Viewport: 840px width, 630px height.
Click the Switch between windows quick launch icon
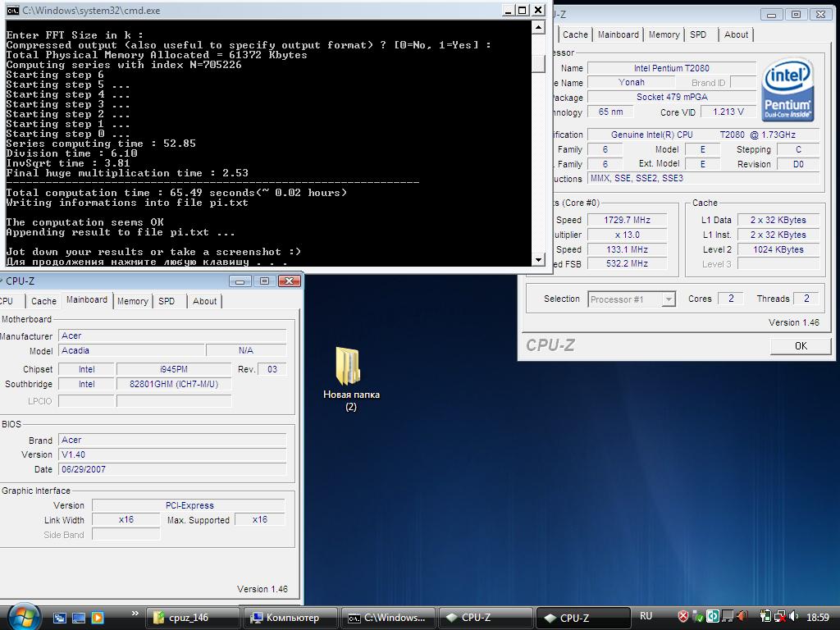tap(59, 618)
